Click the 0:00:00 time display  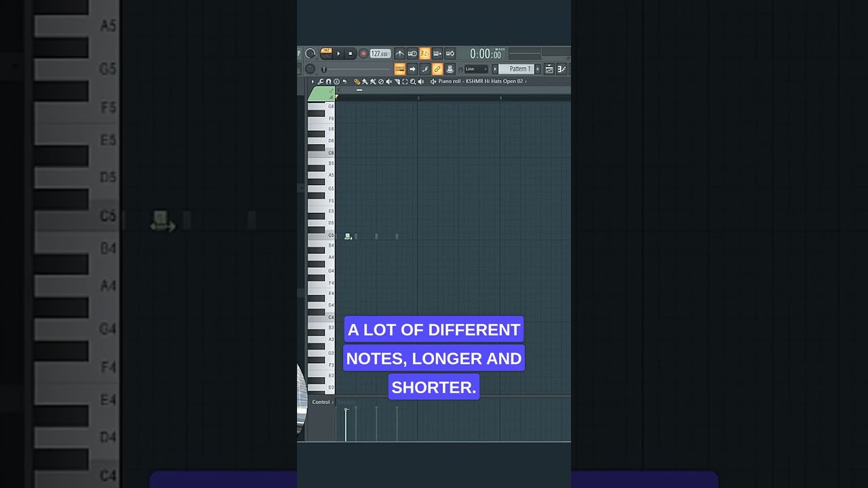pos(486,54)
